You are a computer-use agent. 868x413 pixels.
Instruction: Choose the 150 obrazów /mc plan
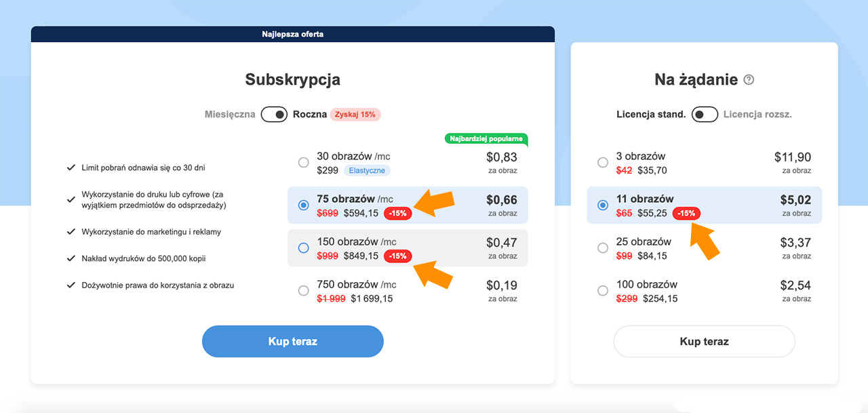pos(304,248)
